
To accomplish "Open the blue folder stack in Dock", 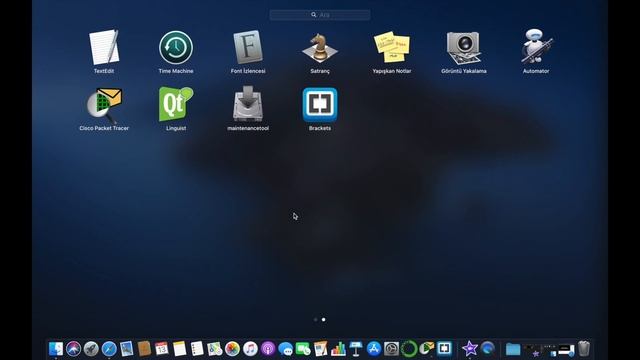I will [513, 349].
